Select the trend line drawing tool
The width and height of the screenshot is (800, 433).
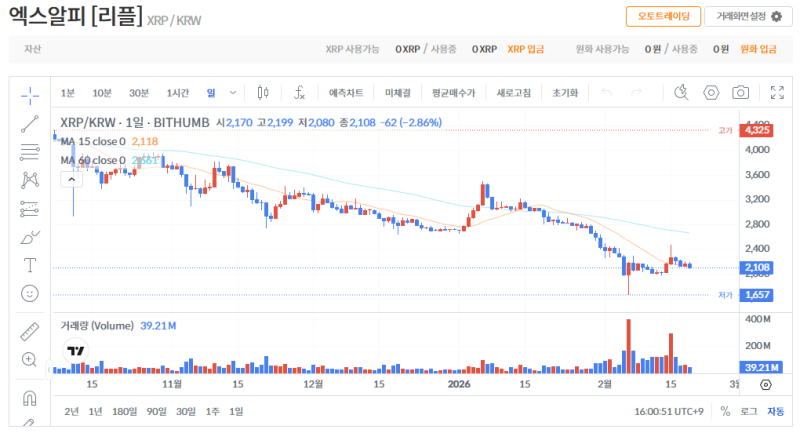(30, 124)
